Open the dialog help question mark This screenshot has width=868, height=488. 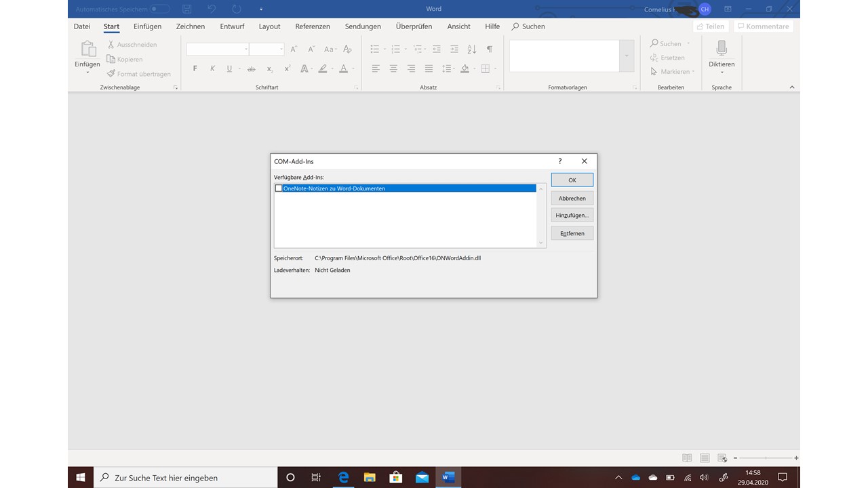tap(559, 161)
